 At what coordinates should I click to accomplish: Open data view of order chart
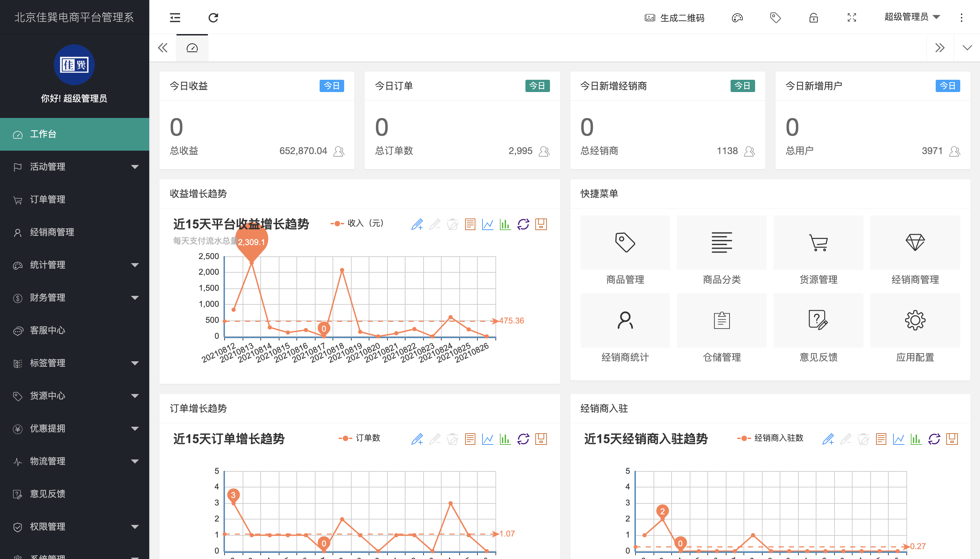(x=470, y=439)
